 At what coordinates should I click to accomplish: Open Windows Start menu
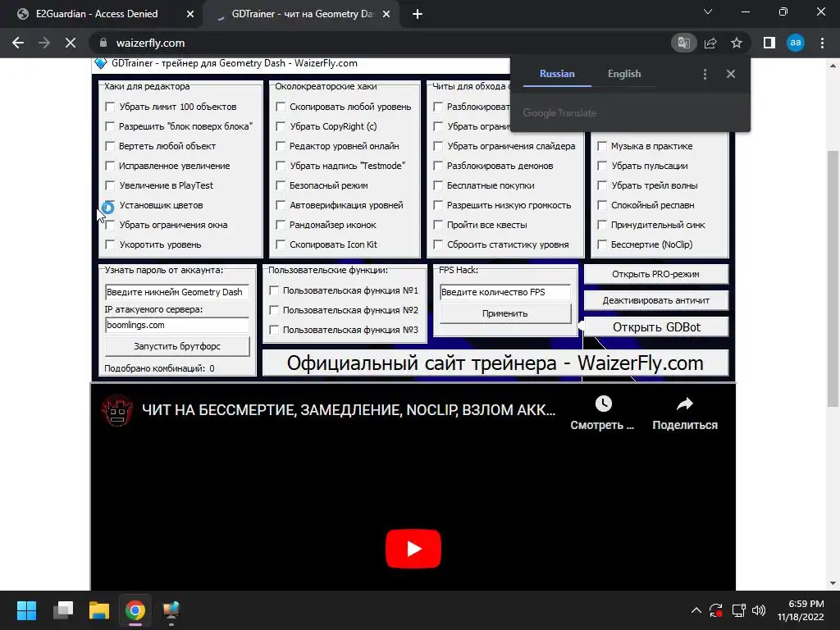click(26, 610)
